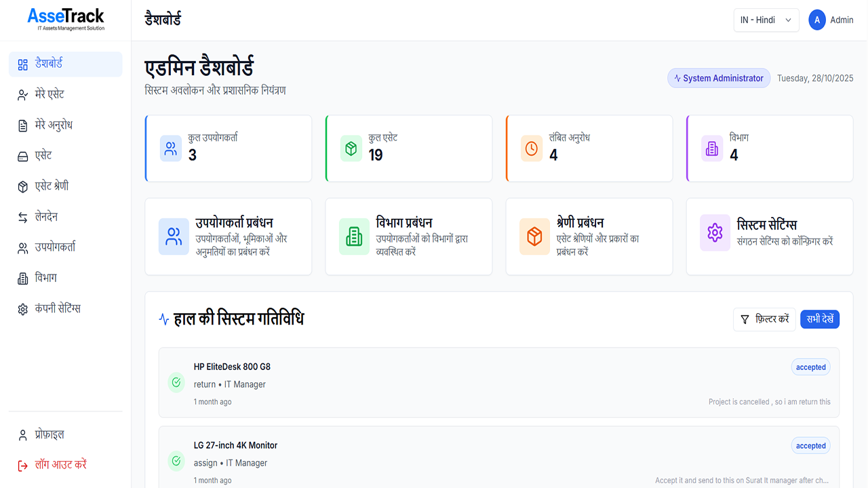This screenshot has height=488, width=868.
Task: Click the box icon in श्रेणी प्रबंधन card
Action: (534, 237)
